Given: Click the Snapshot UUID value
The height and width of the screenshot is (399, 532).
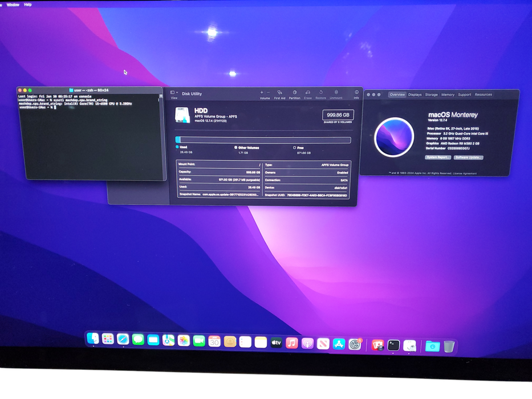Looking at the screenshot, I should point(317,196).
